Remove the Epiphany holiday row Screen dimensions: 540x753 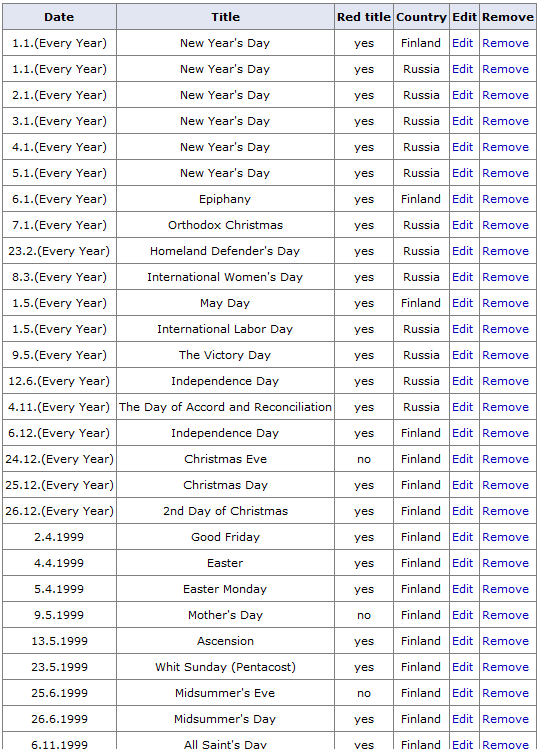505,199
